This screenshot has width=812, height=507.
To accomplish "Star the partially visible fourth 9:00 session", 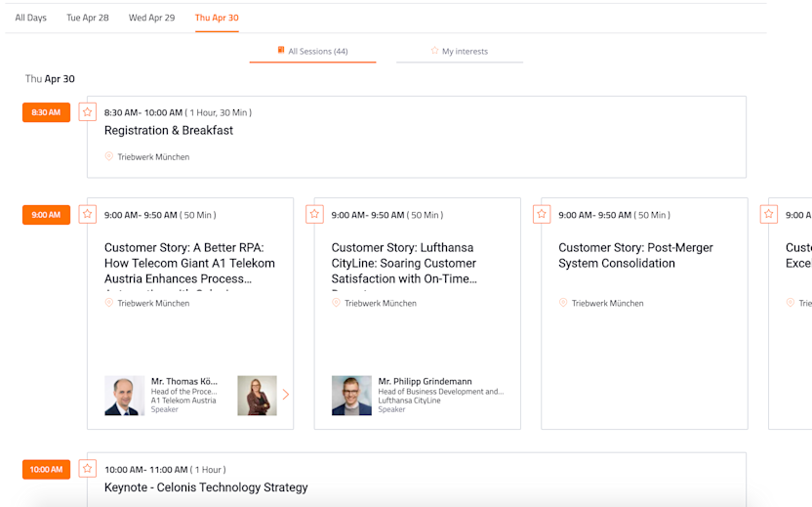I will [x=769, y=214].
